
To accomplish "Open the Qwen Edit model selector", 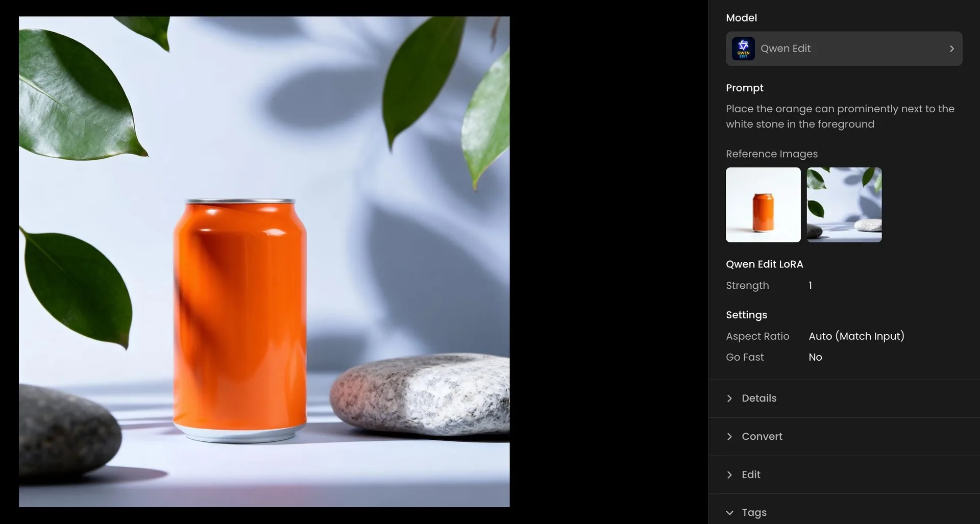I will (x=843, y=48).
